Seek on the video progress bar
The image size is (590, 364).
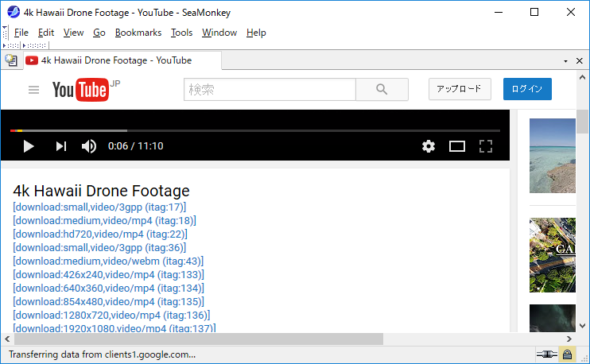coord(255,131)
